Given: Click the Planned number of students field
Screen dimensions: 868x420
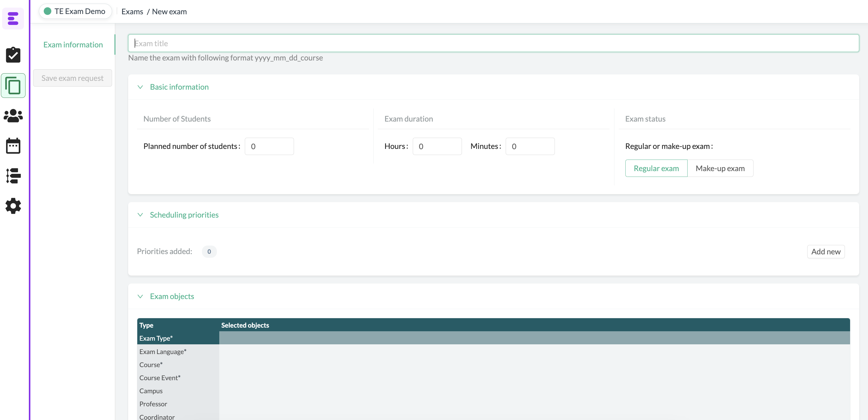Looking at the screenshot, I should 269,146.
